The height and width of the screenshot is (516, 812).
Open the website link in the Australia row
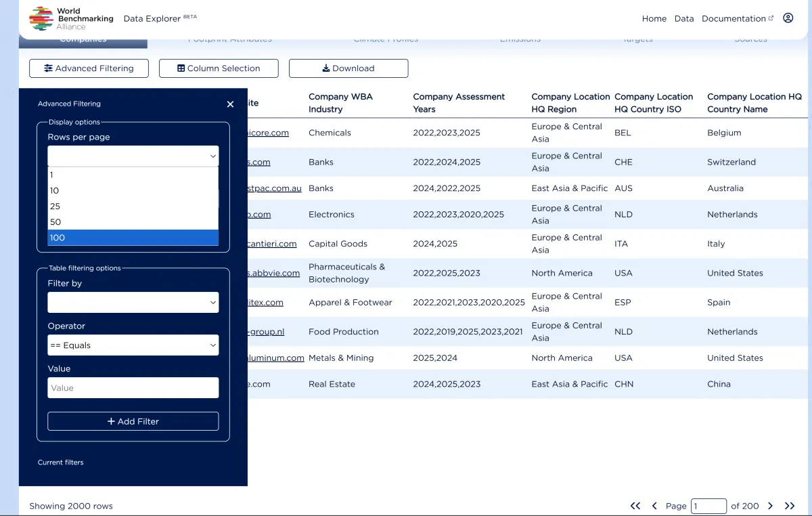(275, 188)
